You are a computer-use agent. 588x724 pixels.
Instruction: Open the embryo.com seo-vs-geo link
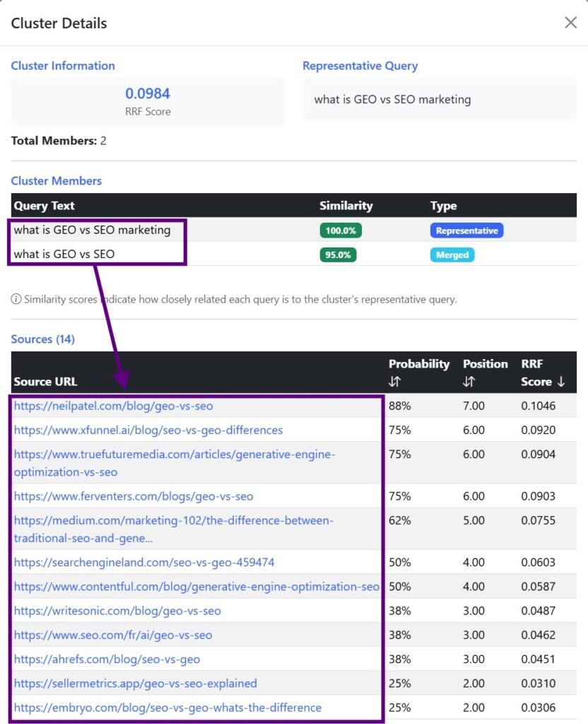tap(167, 707)
